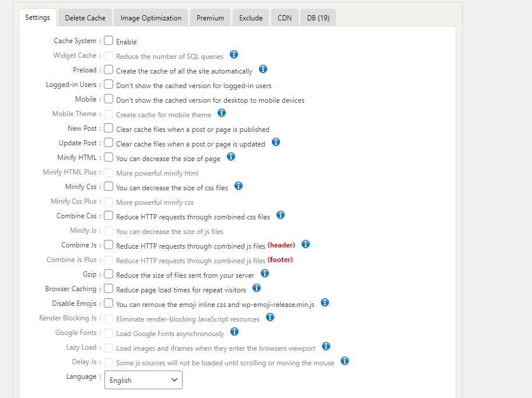Click info icon for Combine Js header
Screen dimensions: 532x398
coord(306,244)
